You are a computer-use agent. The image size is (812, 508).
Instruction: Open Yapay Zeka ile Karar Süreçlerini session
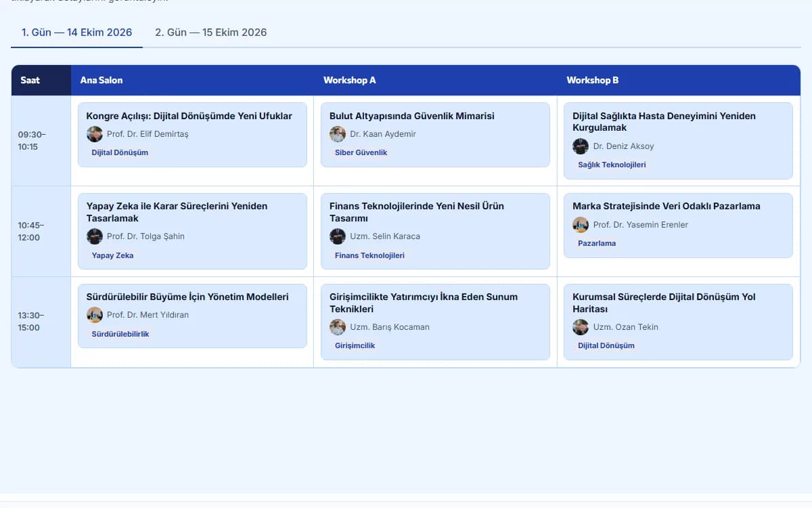(192, 231)
